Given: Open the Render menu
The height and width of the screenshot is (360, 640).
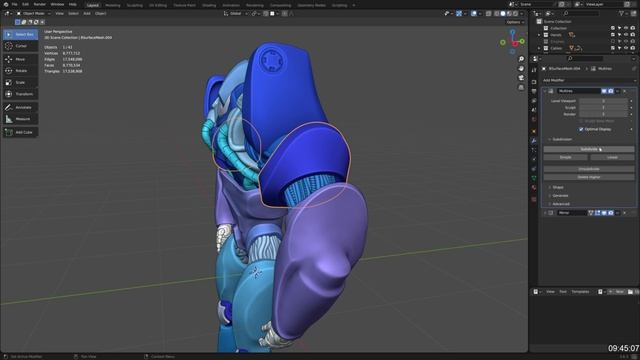Looking at the screenshot, I should [x=40, y=4].
